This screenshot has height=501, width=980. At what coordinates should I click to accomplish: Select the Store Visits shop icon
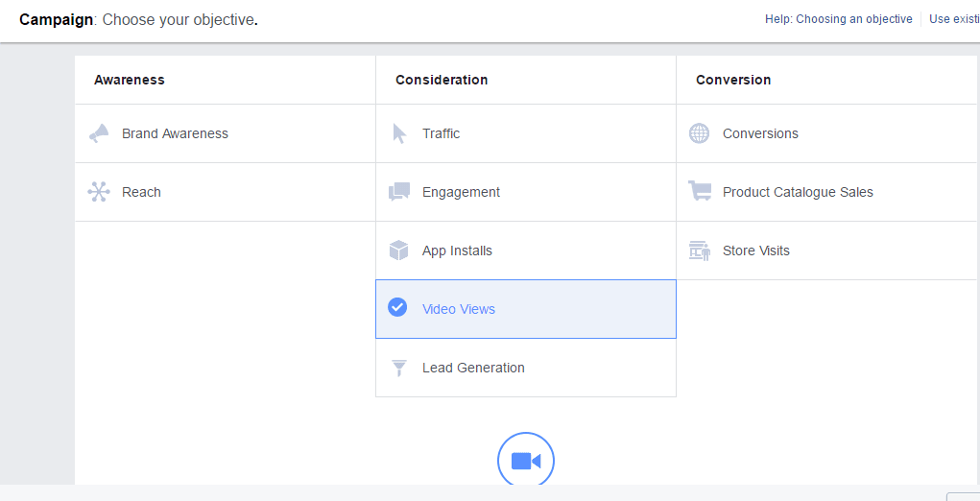[x=700, y=250]
